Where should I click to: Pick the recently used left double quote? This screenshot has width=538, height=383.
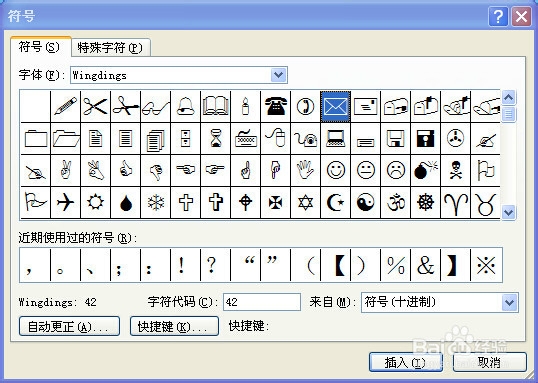(245, 265)
